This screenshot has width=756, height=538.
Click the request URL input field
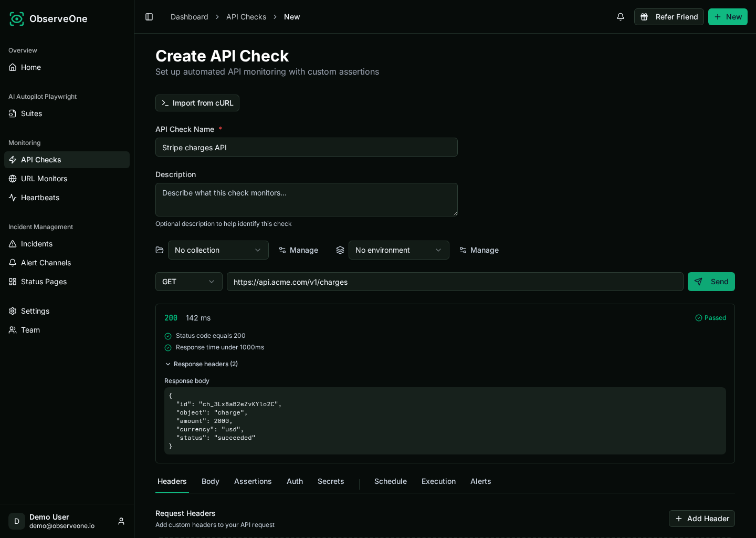(455, 282)
